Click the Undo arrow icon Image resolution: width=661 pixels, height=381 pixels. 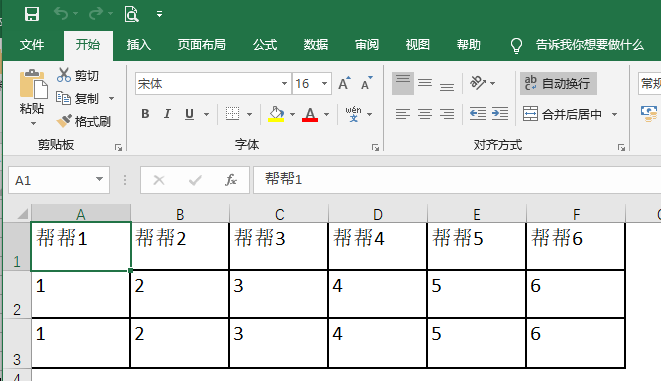(x=61, y=14)
